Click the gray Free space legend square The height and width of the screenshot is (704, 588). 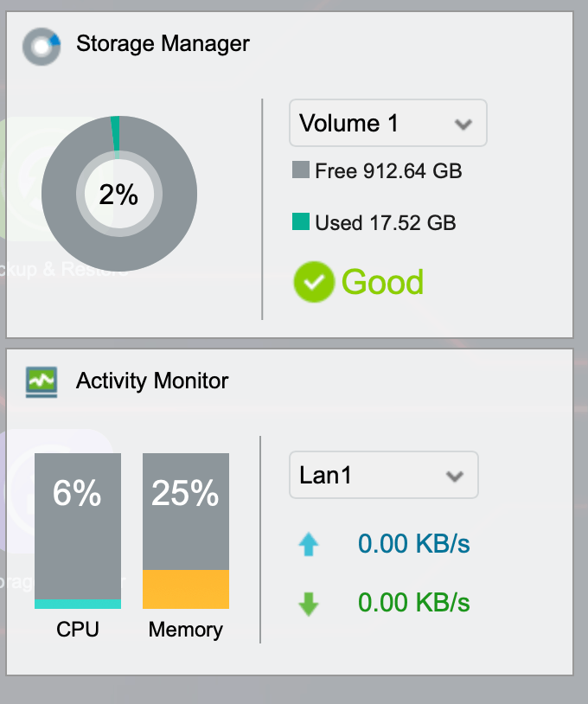tap(301, 170)
